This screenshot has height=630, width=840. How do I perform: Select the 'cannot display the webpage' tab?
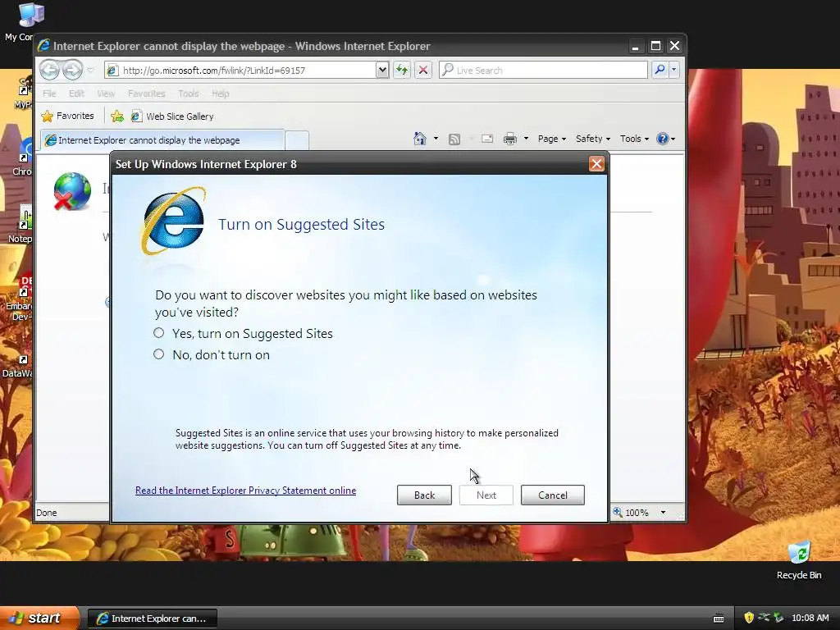point(162,139)
